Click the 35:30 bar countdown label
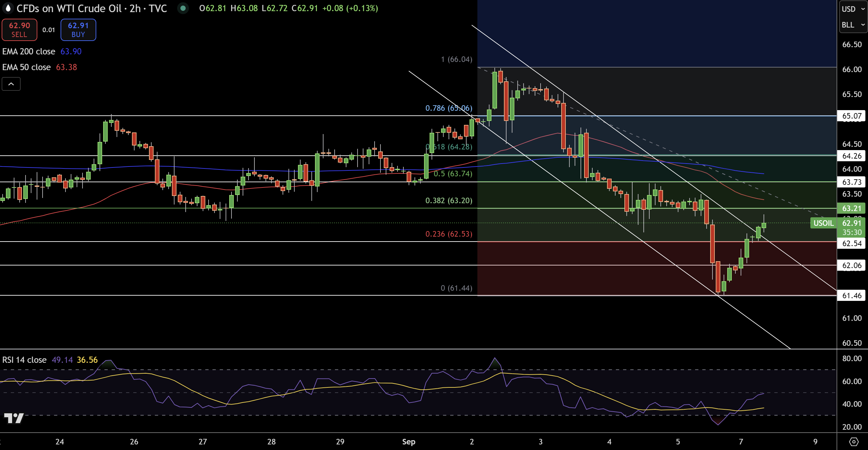The height and width of the screenshot is (450, 868). click(852, 232)
